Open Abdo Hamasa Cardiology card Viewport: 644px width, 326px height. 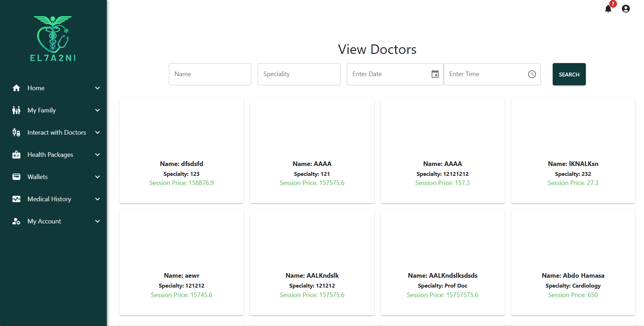coord(573,263)
